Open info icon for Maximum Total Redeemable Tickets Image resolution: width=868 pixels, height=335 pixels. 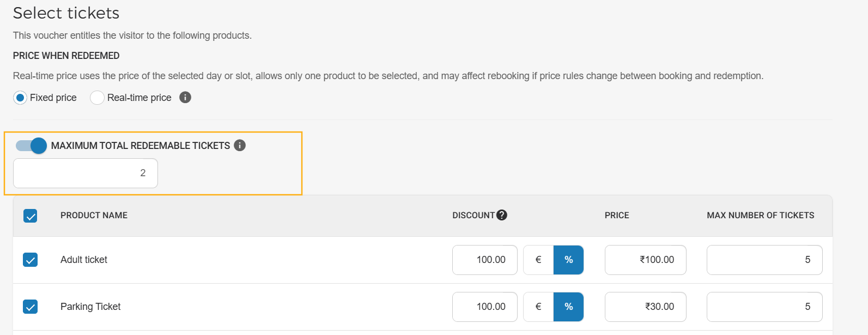[x=240, y=145]
